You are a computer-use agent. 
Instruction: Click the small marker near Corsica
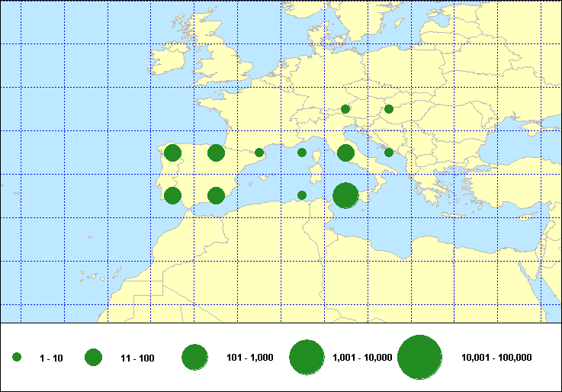[302, 153]
